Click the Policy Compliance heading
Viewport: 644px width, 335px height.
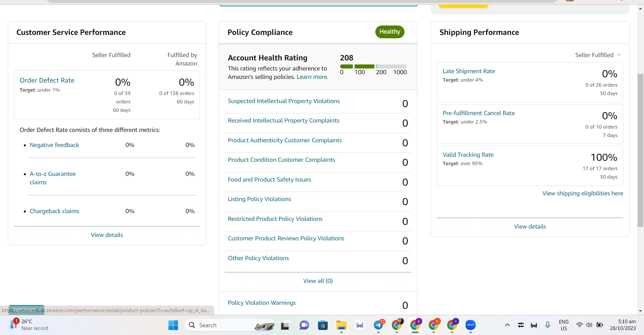click(x=260, y=32)
